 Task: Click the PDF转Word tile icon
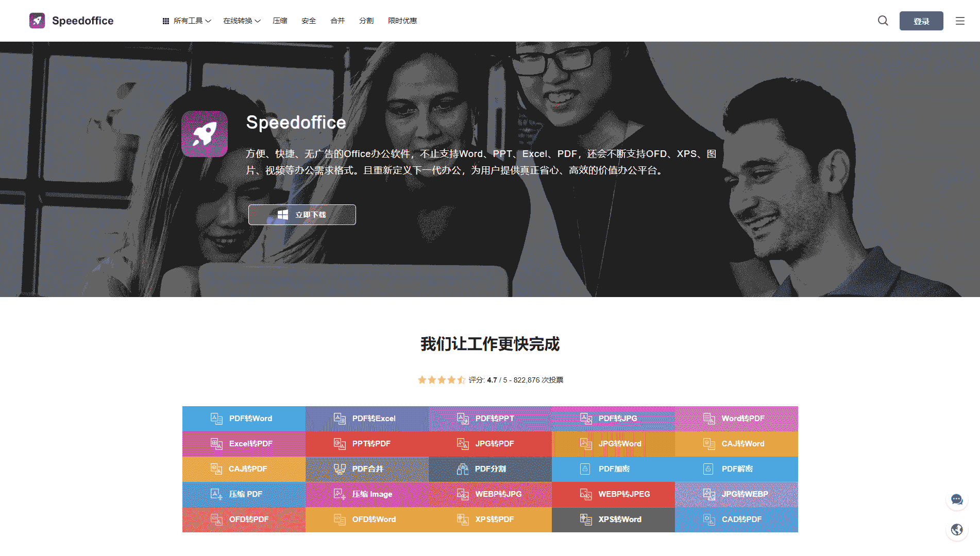(216, 419)
